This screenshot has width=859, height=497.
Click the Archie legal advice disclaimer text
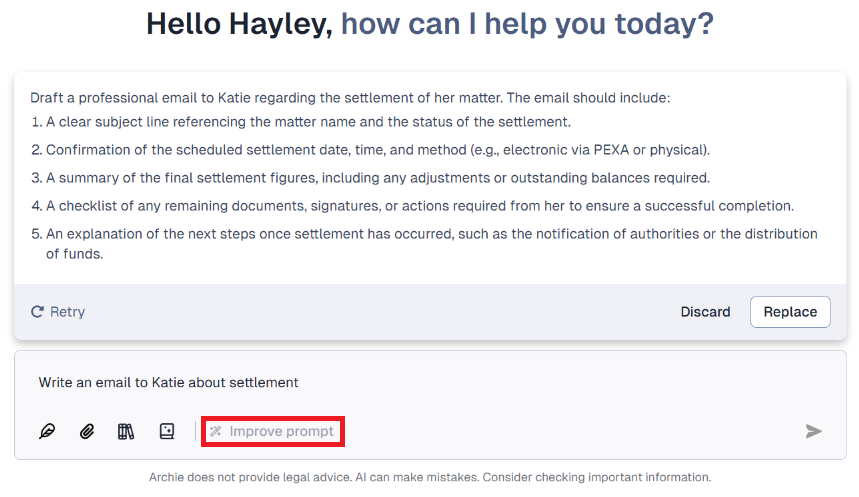430,477
